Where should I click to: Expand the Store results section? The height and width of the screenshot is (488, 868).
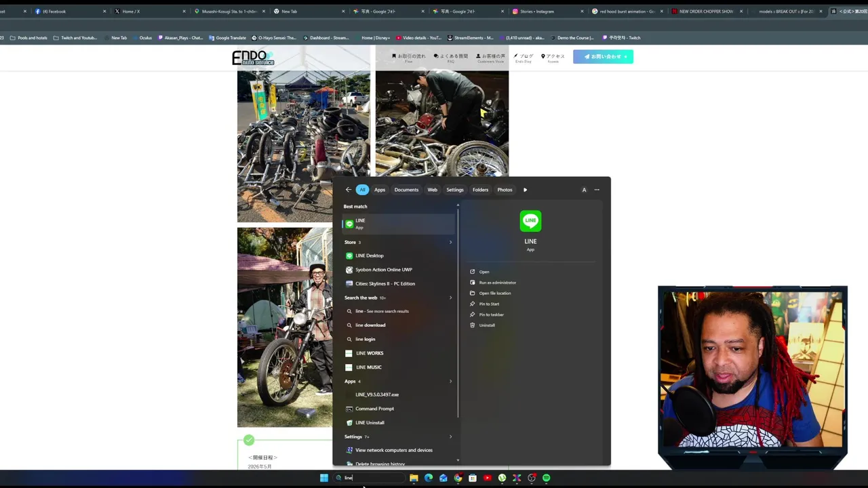450,242
